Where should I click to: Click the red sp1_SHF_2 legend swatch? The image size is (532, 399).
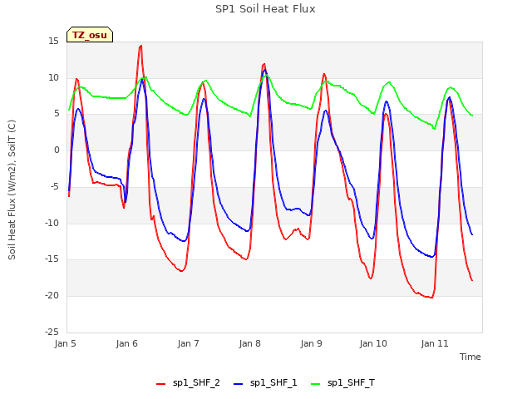(160, 384)
